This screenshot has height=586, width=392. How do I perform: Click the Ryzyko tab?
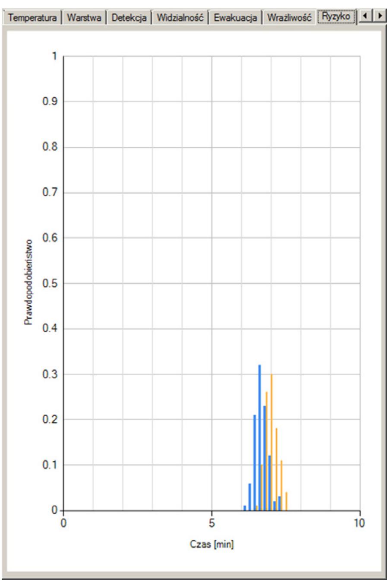click(x=338, y=17)
